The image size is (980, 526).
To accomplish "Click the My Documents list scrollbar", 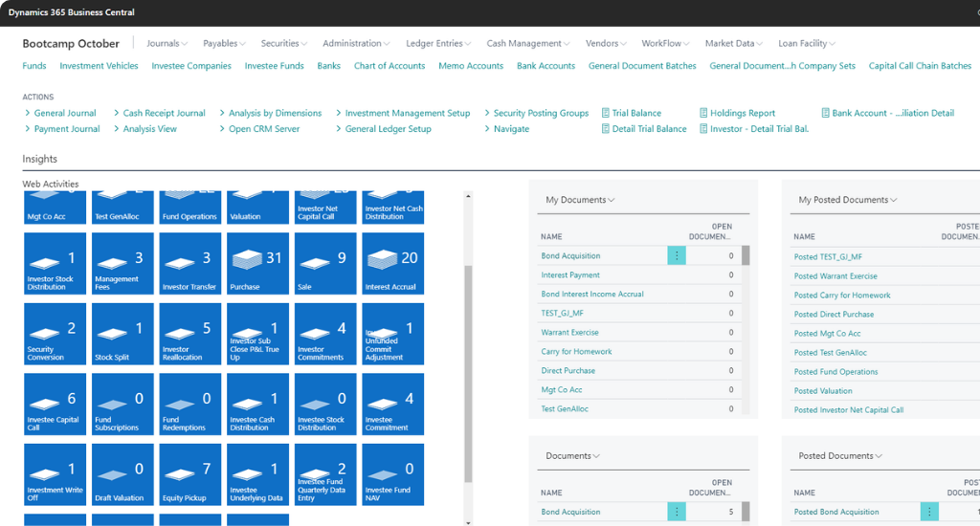I will coord(746,255).
